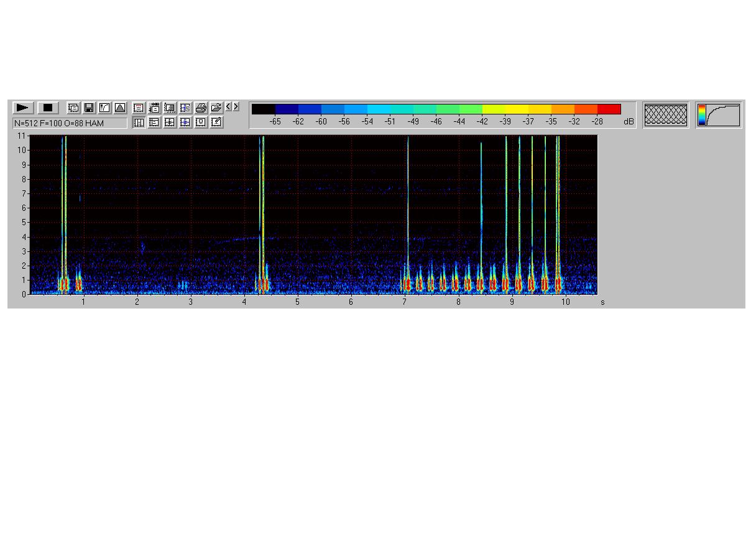Toggle the vertical cursor lines button
The width and height of the screenshot is (756, 543).
point(139,123)
